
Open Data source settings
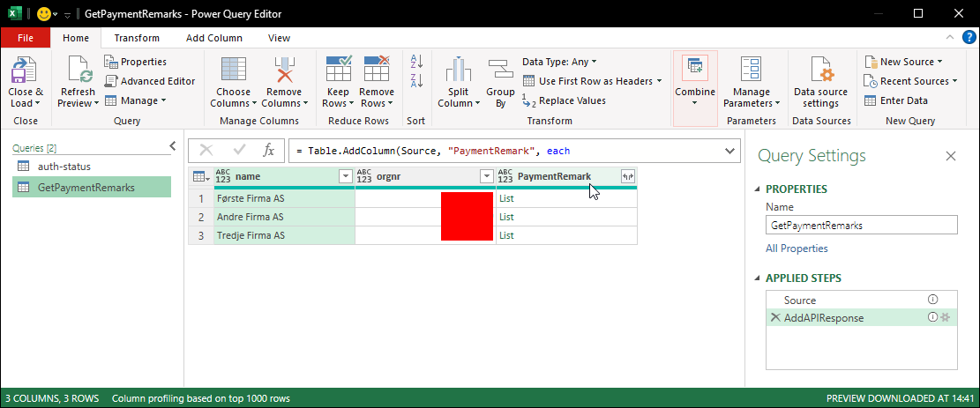pos(820,82)
